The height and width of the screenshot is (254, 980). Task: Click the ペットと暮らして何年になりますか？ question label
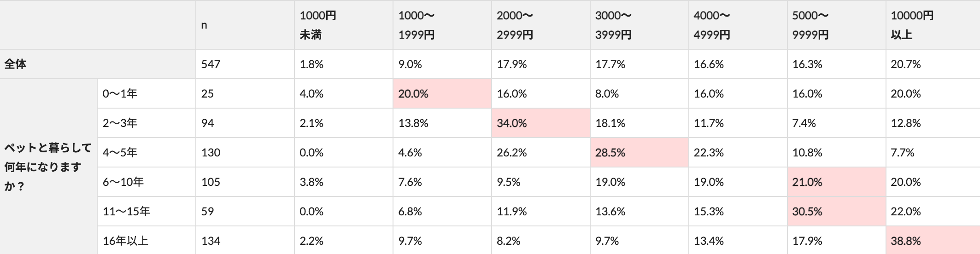[48, 167]
